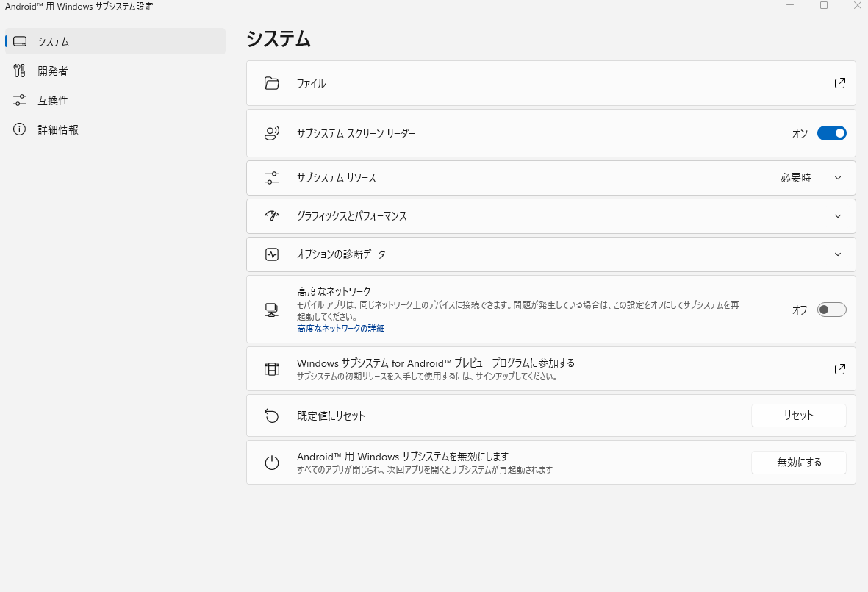Click the リセット button
The width and height of the screenshot is (868, 592).
799,416
